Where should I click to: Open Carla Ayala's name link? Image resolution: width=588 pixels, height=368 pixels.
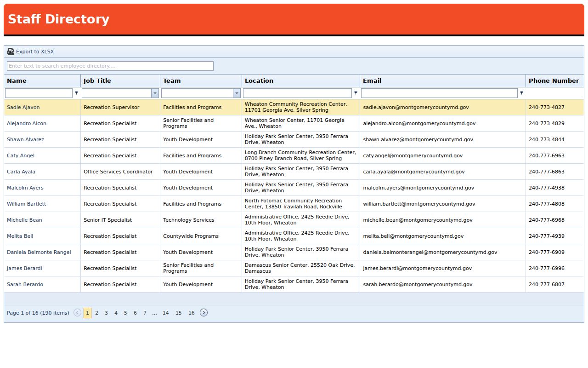click(21, 172)
